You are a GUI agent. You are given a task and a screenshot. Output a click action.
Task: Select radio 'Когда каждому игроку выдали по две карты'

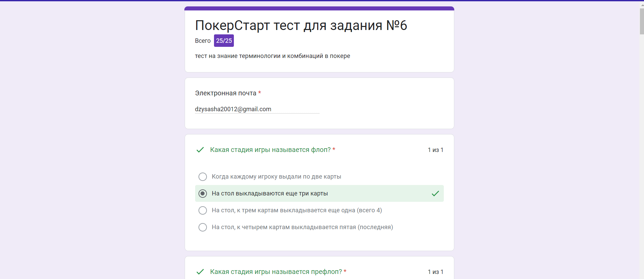(x=203, y=177)
